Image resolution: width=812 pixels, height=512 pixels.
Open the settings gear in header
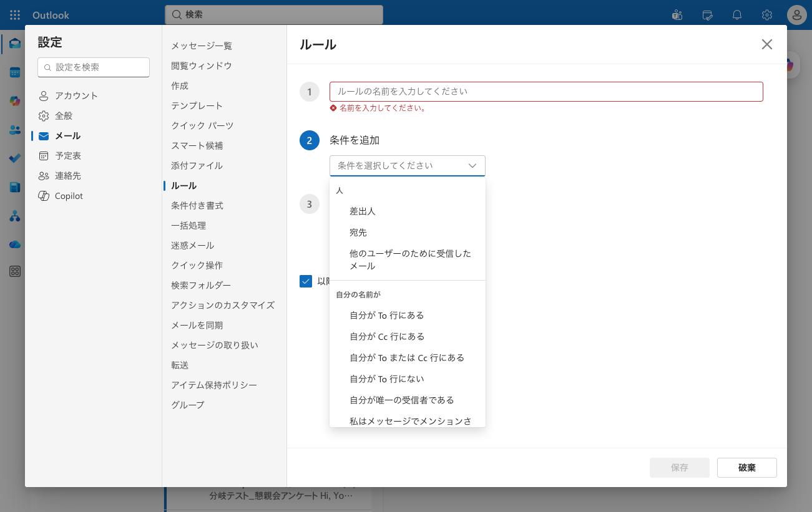pos(767,15)
